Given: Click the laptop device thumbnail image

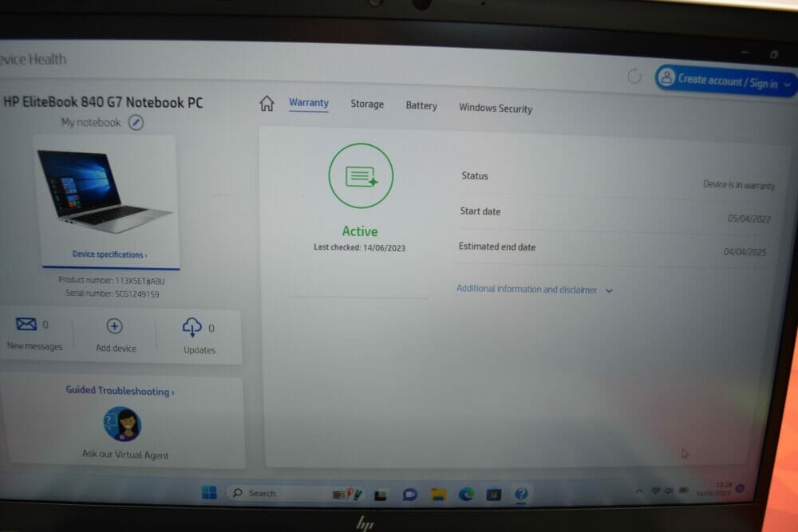Looking at the screenshot, I should (105, 191).
